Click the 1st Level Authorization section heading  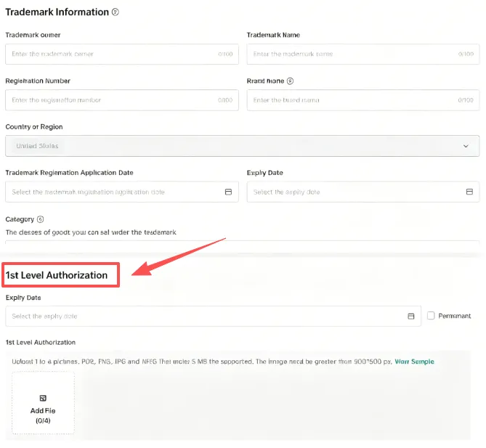click(57, 275)
